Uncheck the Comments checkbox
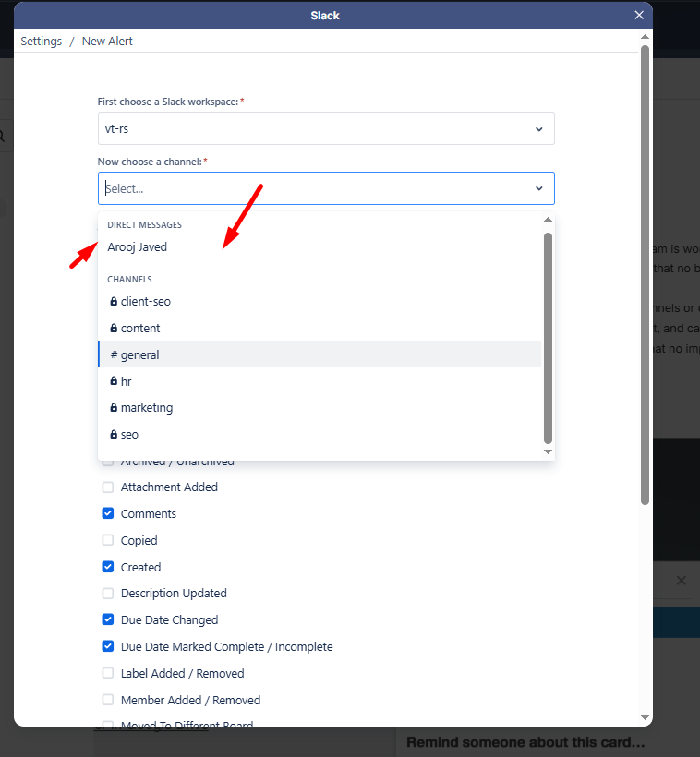The width and height of the screenshot is (700, 757). [108, 513]
